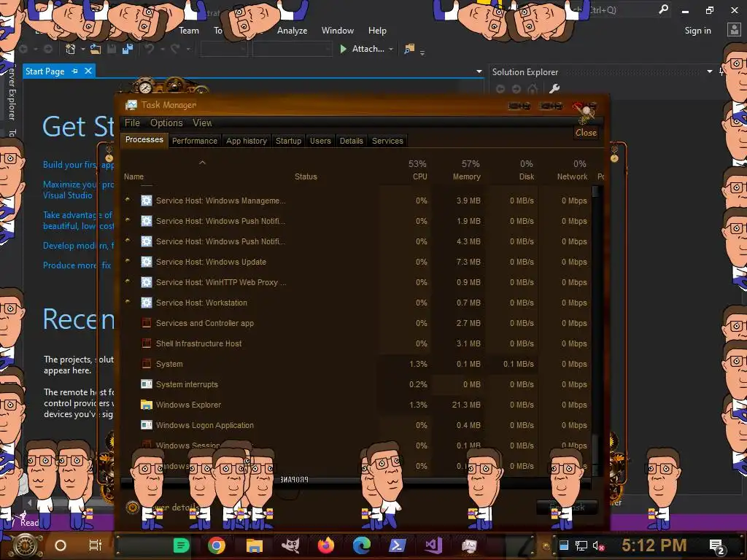
Task: Expand the Service Host: Windows Update row
Action: click(127, 261)
